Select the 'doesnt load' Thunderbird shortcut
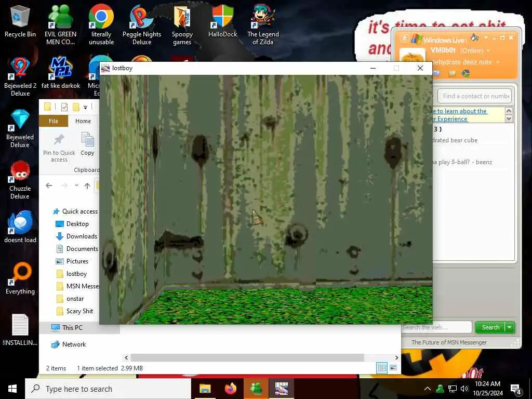The width and height of the screenshot is (532, 399). (20, 227)
